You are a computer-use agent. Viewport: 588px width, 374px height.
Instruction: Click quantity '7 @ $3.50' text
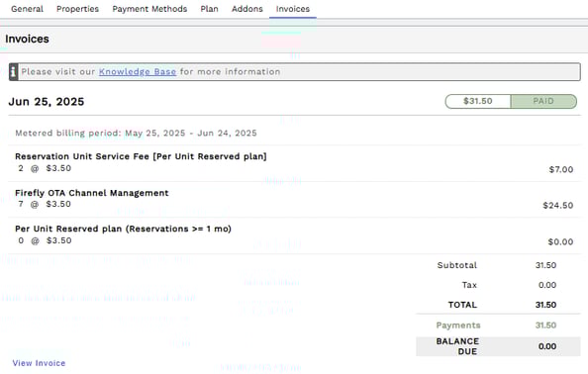point(45,204)
